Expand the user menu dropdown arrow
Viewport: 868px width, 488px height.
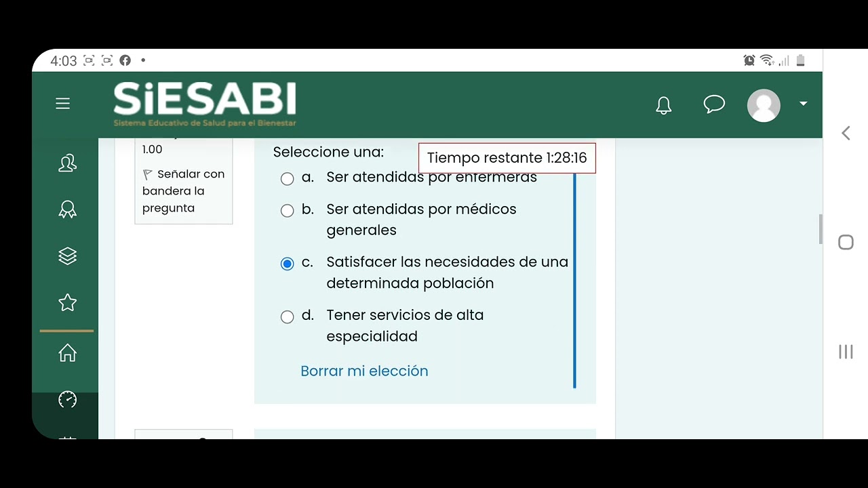coord(804,104)
